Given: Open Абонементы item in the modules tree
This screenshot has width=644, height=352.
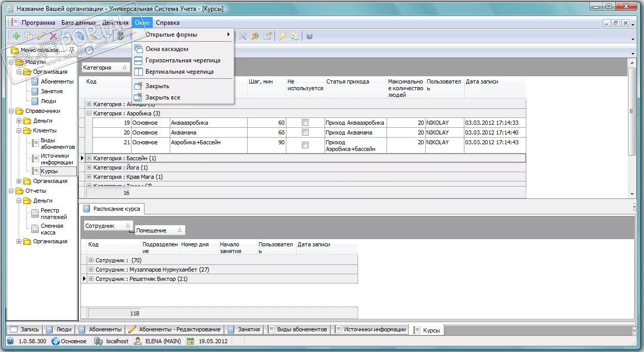Looking at the screenshot, I should pos(57,81).
